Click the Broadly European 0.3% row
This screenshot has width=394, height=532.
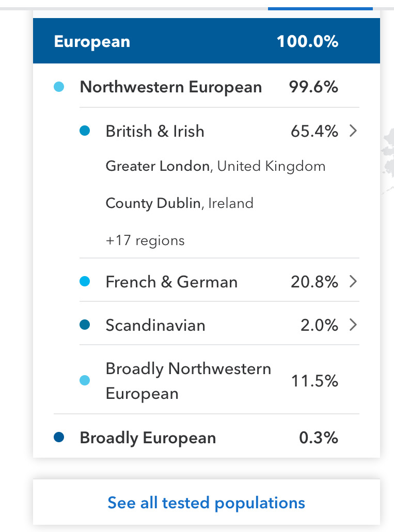point(206,438)
